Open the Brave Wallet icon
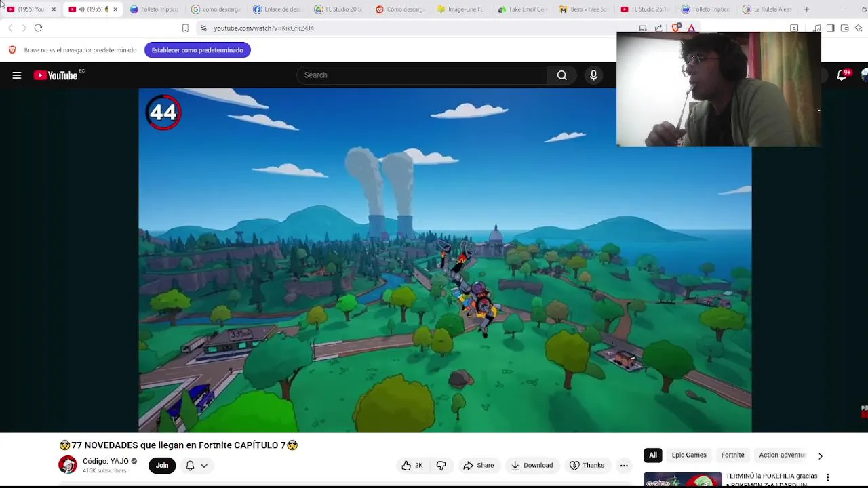The image size is (868, 488). (x=844, y=28)
